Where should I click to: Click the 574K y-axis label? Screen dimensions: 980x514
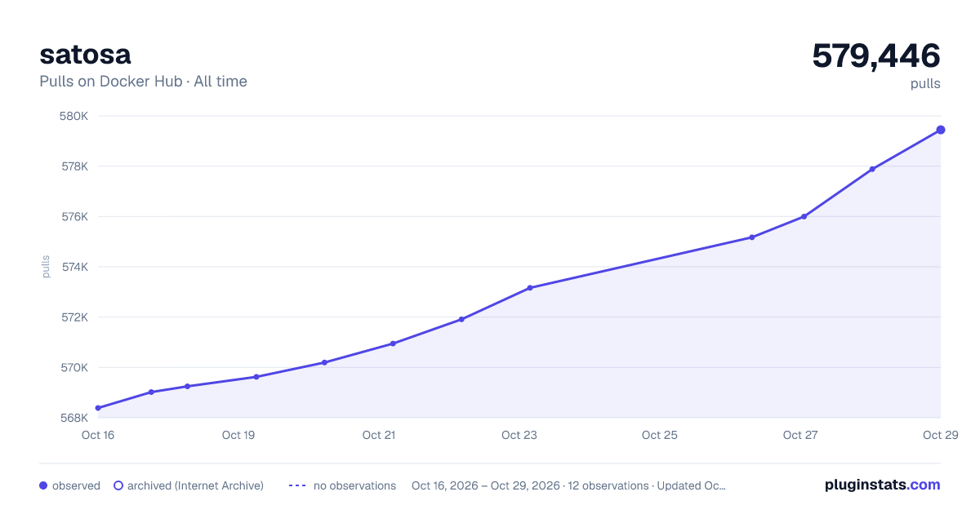click(74, 267)
